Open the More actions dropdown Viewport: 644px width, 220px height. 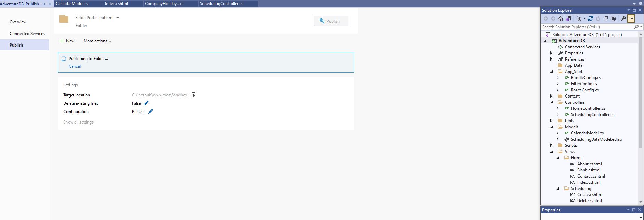tap(97, 41)
